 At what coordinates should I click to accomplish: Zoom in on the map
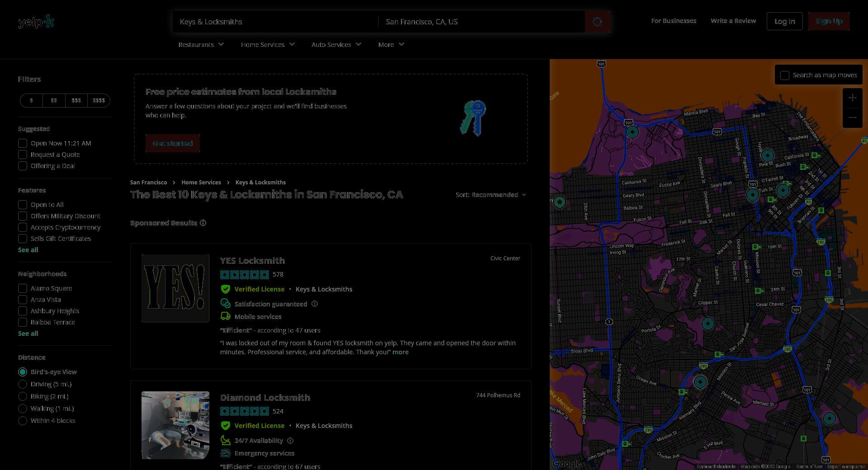[x=852, y=98]
